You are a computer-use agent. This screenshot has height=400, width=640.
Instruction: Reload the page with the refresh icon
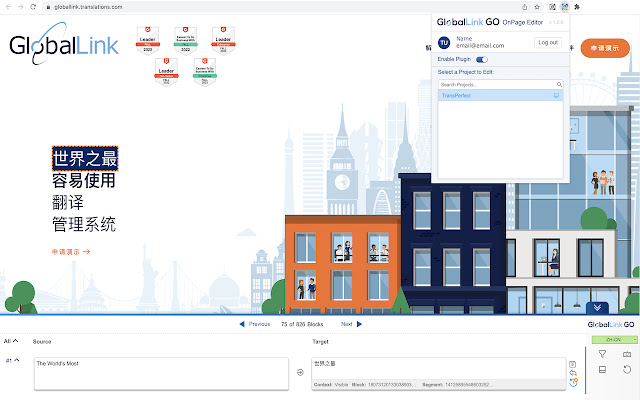click(33, 7)
